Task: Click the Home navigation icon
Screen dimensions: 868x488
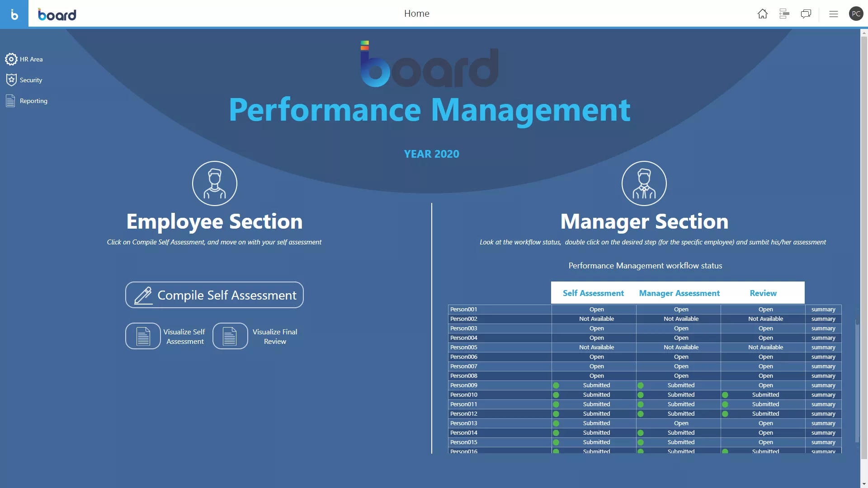Action: click(763, 13)
